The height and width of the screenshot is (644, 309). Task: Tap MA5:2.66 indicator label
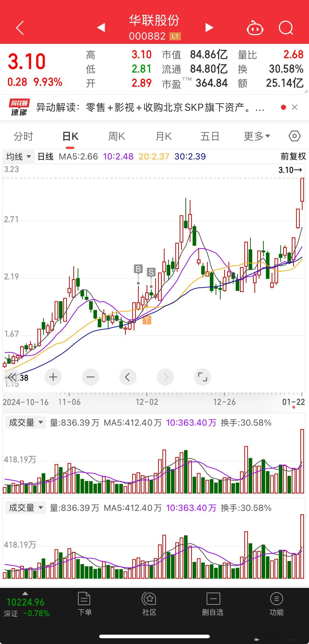(78, 157)
